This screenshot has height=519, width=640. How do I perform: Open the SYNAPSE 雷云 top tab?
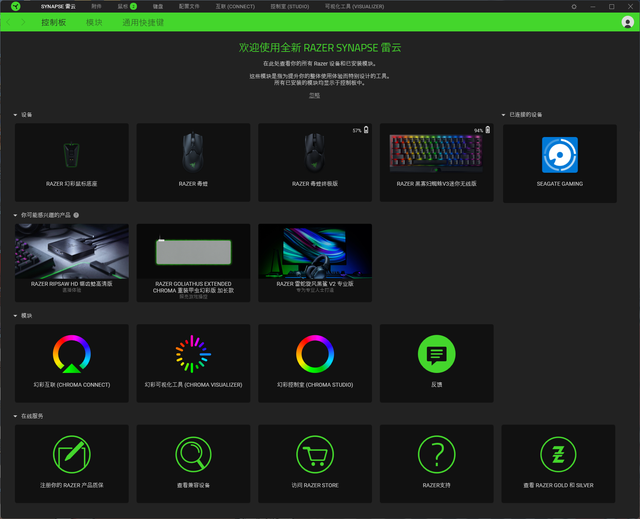(58, 7)
